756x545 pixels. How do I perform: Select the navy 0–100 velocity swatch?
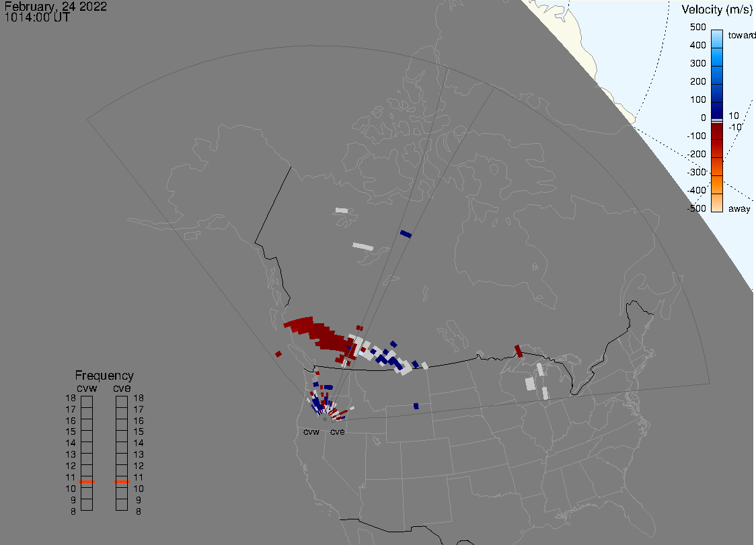[x=717, y=110]
